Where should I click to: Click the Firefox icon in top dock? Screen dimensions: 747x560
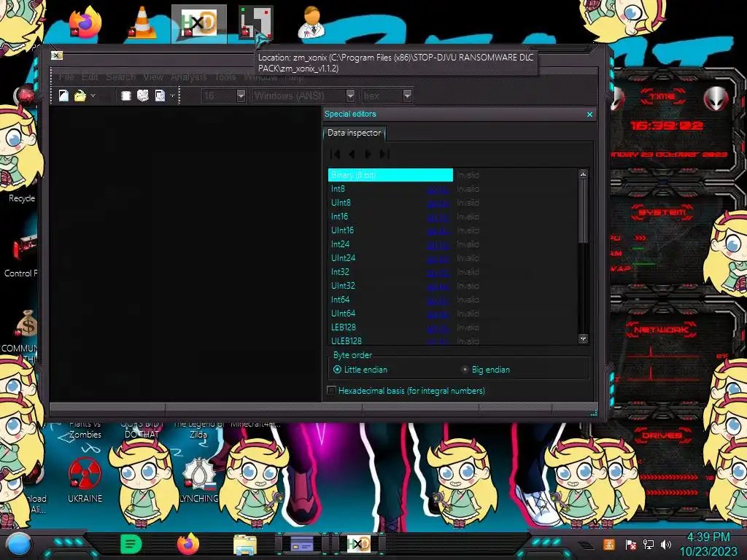click(86, 23)
